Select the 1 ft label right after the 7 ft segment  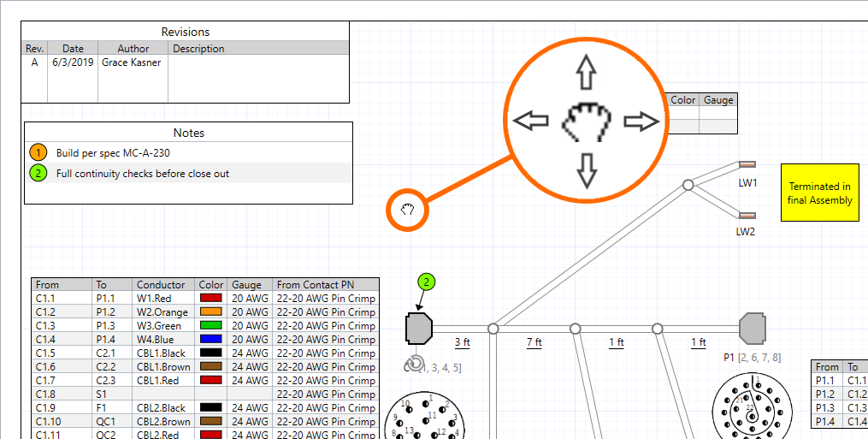(x=617, y=342)
